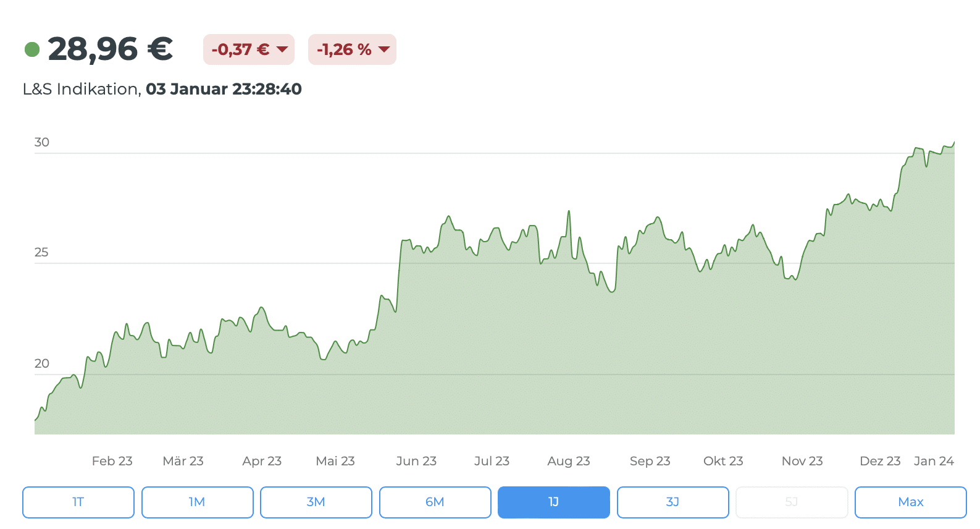Click the active 1J range button
Image resolution: width=980 pixels, height=529 pixels.
coord(554,502)
